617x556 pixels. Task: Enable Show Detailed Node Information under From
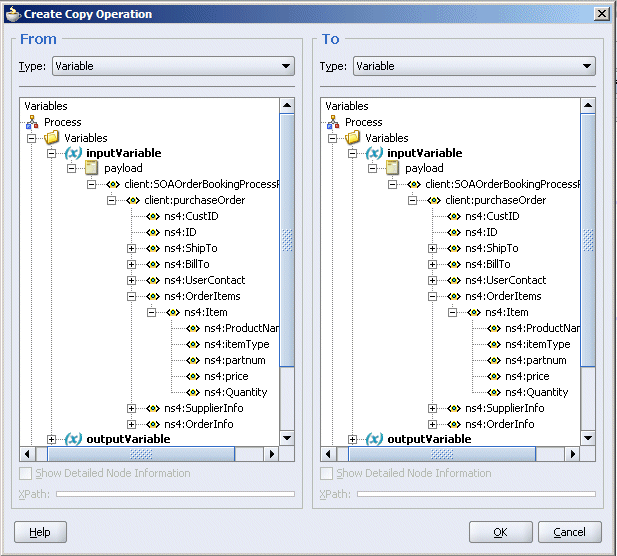[26, 473]
